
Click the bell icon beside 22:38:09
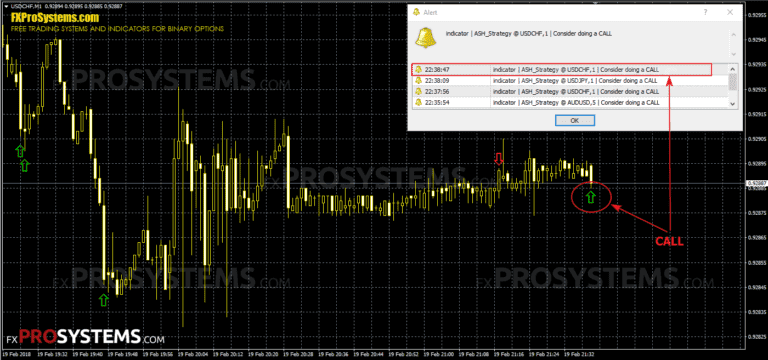click(x=418, y=80)
